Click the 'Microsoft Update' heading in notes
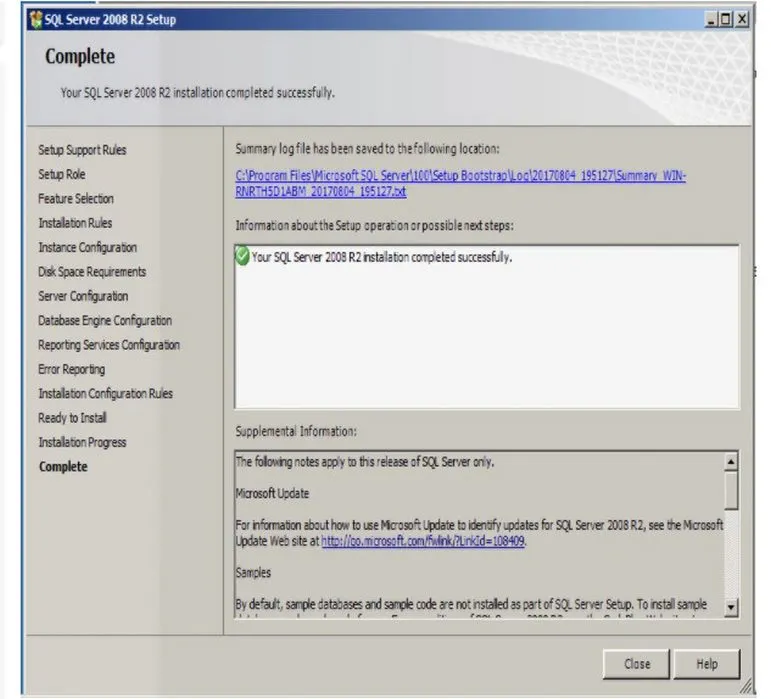This screenshot has height=699, width=771. 272,493
